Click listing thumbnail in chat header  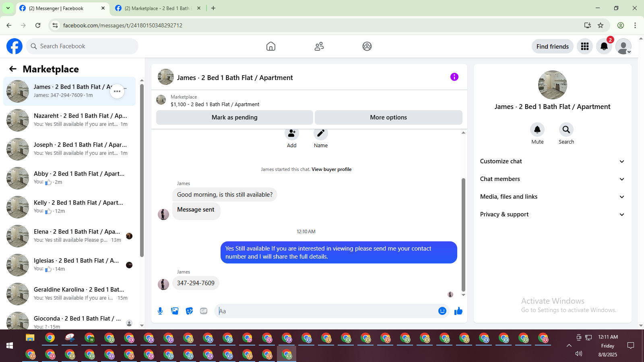click(165, 77)
